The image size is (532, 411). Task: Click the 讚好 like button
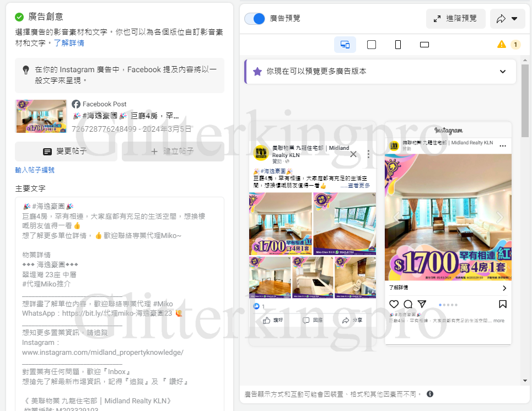[x=273, y=320]
